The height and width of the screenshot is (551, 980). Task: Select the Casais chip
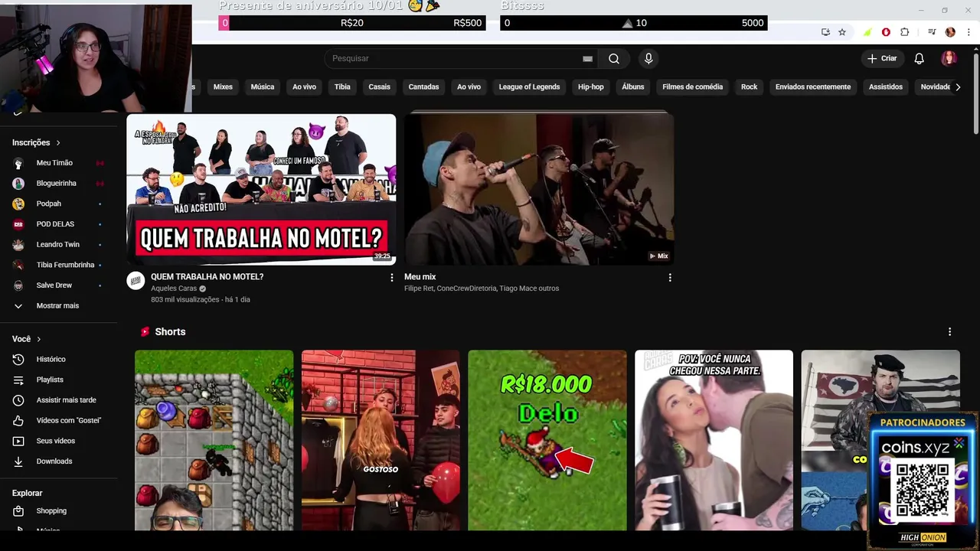tap(379, 86)
